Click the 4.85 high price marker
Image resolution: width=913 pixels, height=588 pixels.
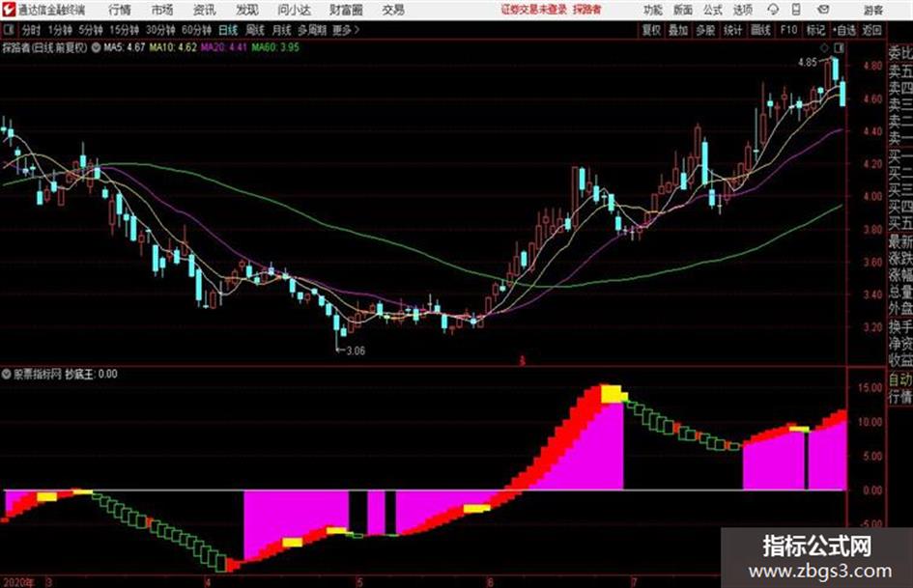tap(808, 62)
